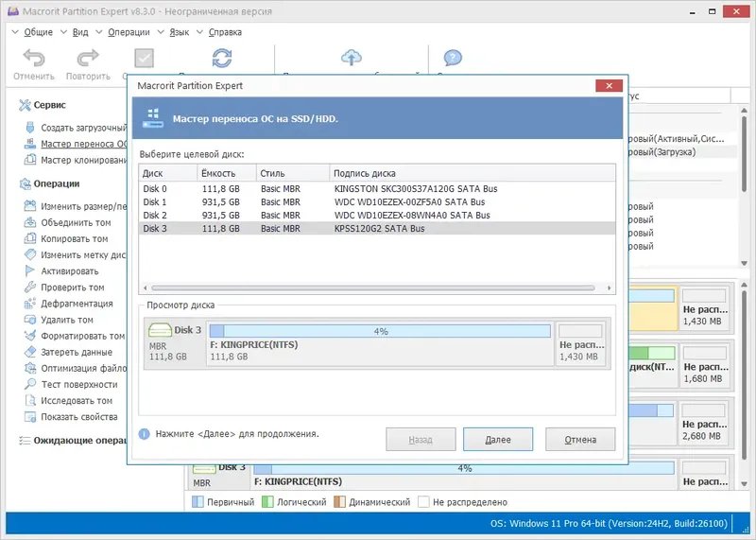Click the clone wizard sidebar icon
756x540 pixels.
point(30,159)
